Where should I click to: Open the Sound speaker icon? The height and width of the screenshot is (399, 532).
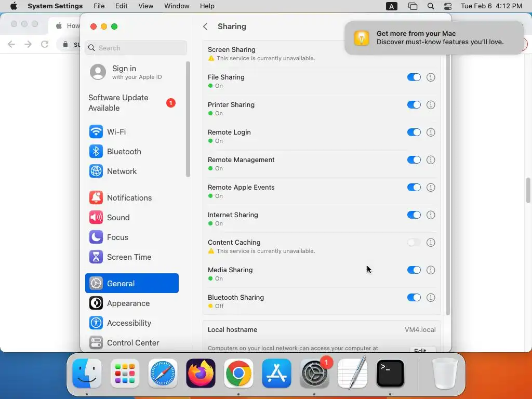pyautogui.click(x=96, y=217)
